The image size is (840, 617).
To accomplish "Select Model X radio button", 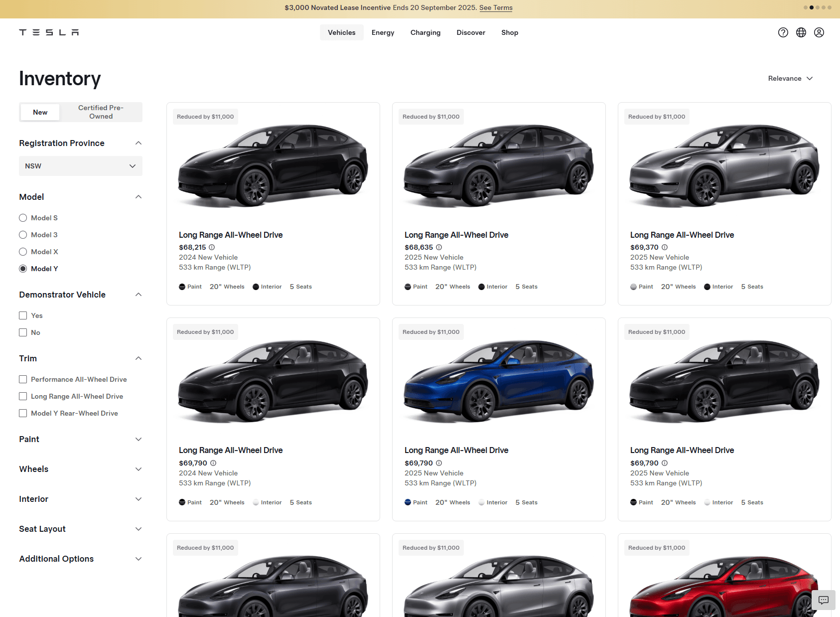I will point(23,252).
